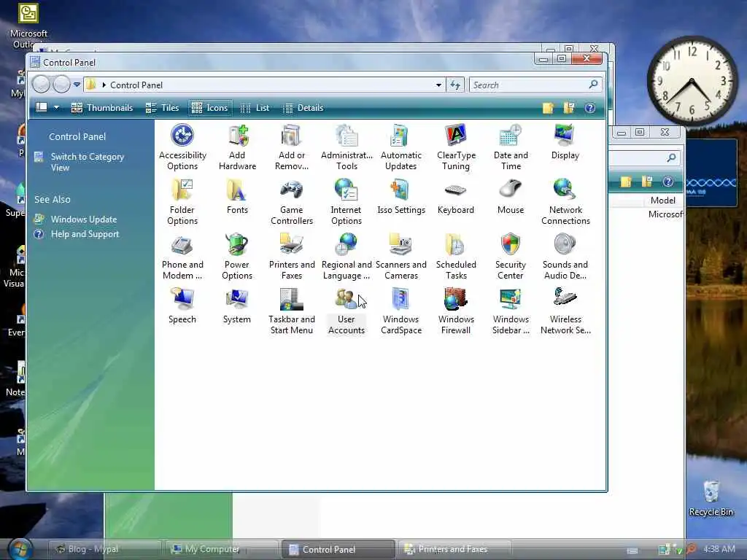Viewport: 747px width, 560px height.
Task: Click the address bar Control Panel breadcrumb
Action: [x=136, y=85]
